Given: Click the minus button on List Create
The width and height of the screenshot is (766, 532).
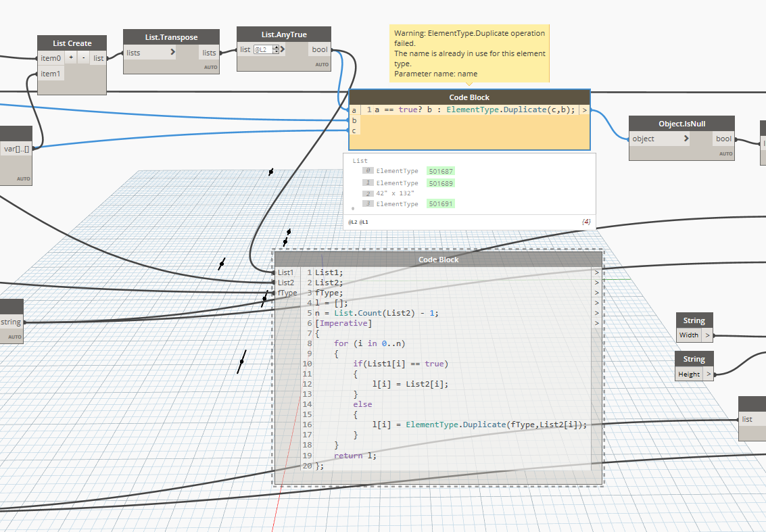Looking at the screenshot, I should click(x=83, y=58).
